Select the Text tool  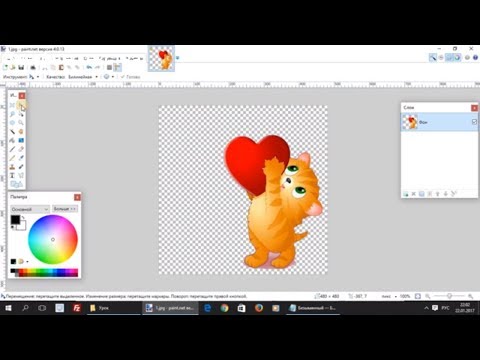(x=12, y=175)
